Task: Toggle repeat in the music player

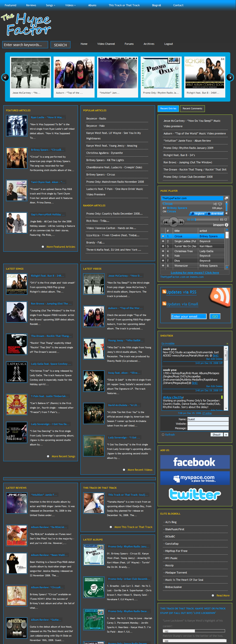Action: [x=220, y=204]
